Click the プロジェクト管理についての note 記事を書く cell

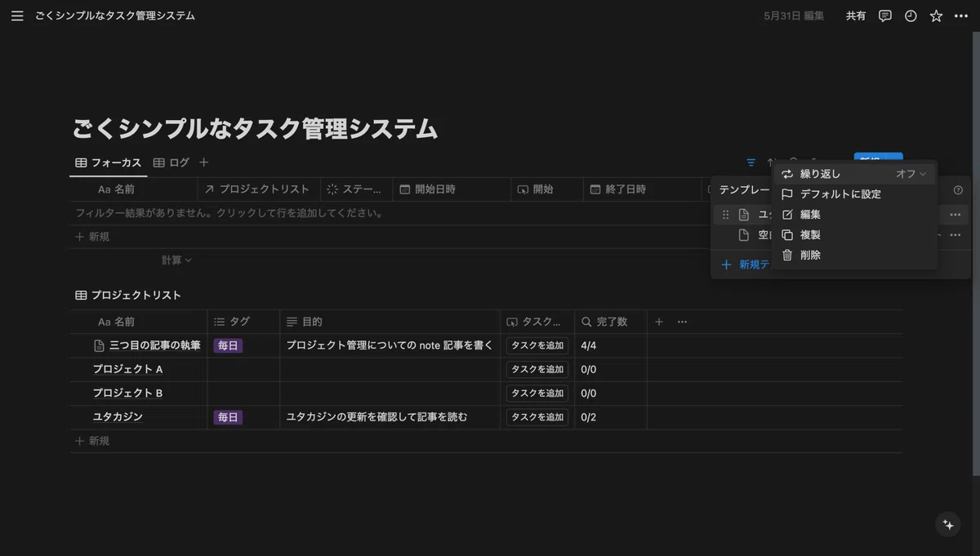point(390,345)
